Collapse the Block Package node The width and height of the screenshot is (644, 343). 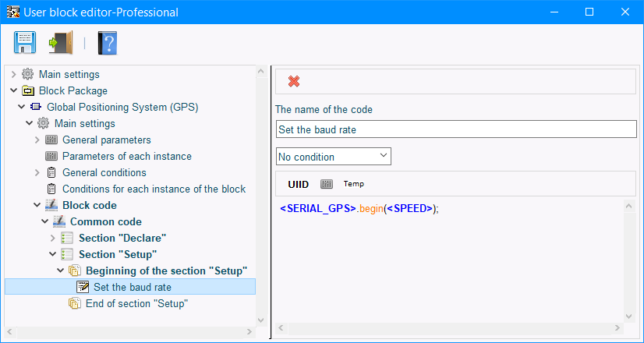[x=13, y=90]
